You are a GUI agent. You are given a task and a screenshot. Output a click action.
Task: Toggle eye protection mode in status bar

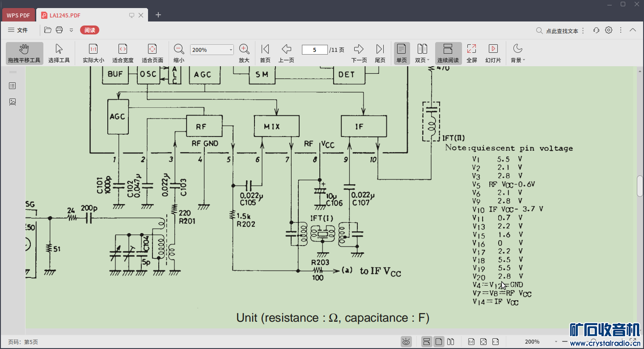coord(406,342)
